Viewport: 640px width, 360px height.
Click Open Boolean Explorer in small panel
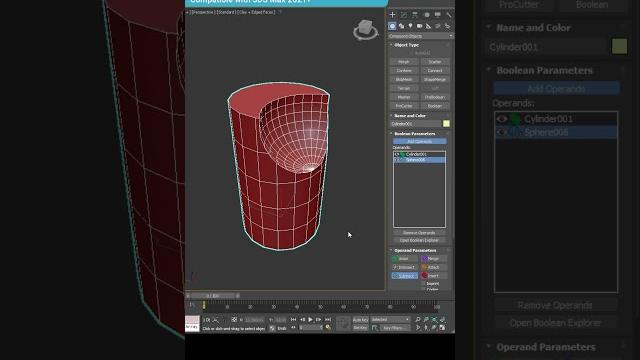420,240
